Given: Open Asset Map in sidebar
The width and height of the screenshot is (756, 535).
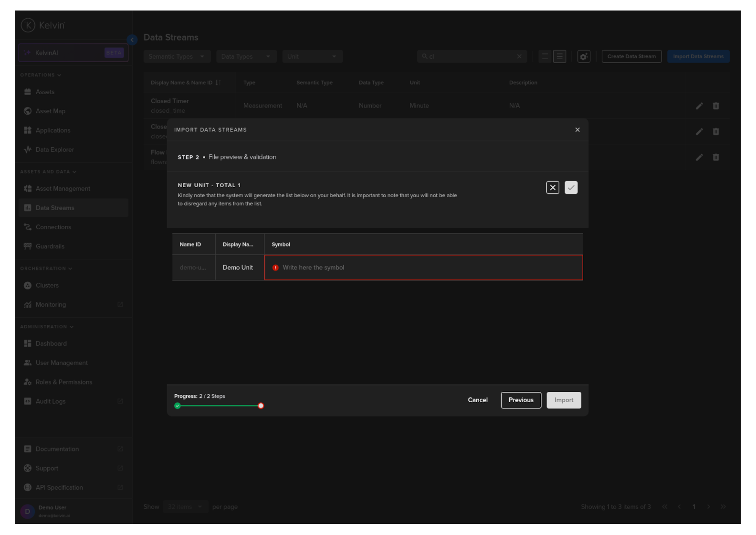Looking at the screenshot, I should 50,111.
